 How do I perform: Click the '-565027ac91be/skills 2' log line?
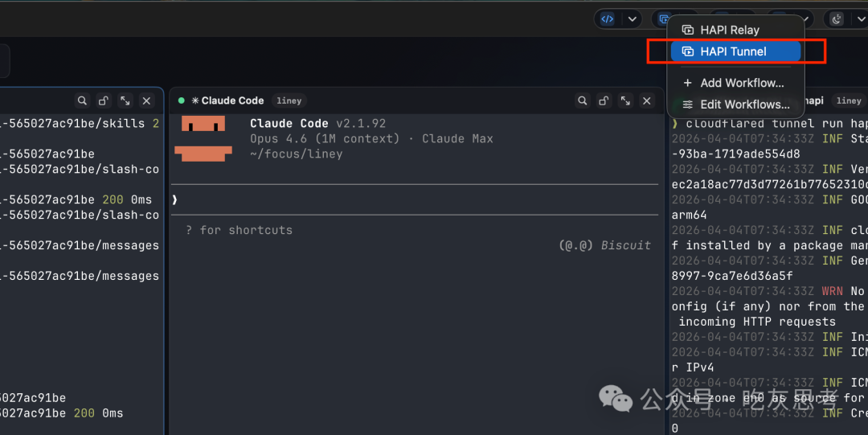point(80,124)
